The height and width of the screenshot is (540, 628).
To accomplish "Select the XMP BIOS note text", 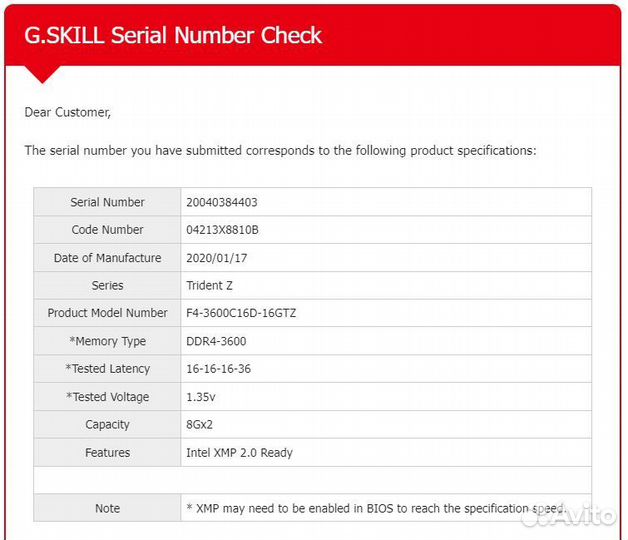I will 376,508.
